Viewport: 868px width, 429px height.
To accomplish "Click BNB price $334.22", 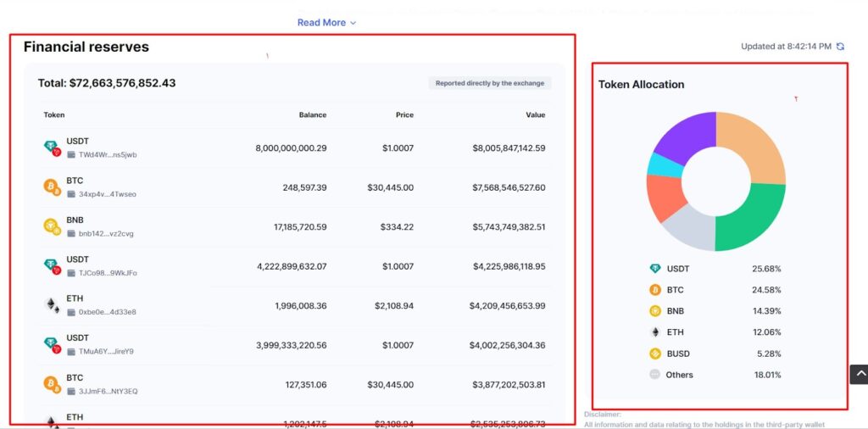I will [397, 226].
